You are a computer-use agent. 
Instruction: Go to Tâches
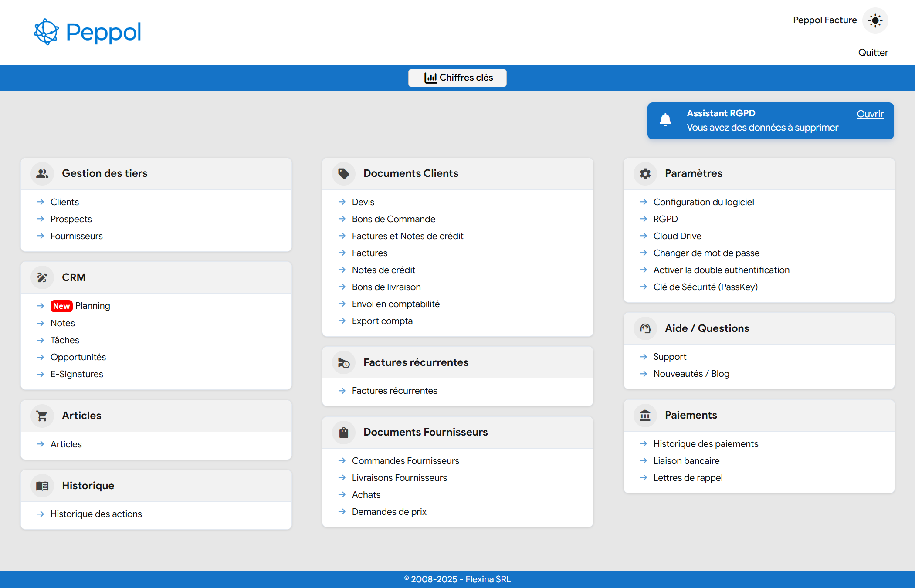point(65,340)
